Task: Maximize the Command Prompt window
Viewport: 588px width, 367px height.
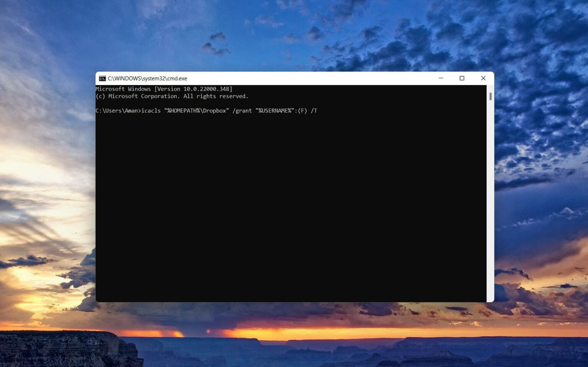Action: pyautogui.click(x=462, y=78)
